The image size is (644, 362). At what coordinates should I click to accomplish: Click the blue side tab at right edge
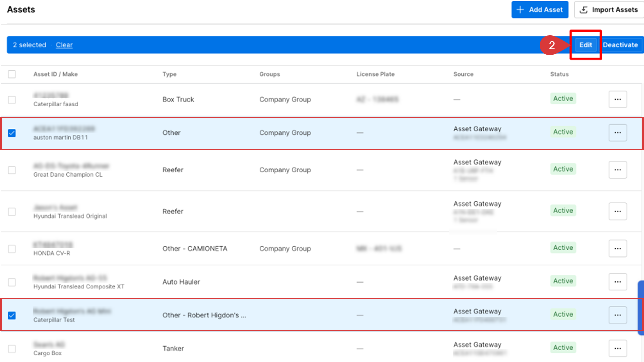641,307
